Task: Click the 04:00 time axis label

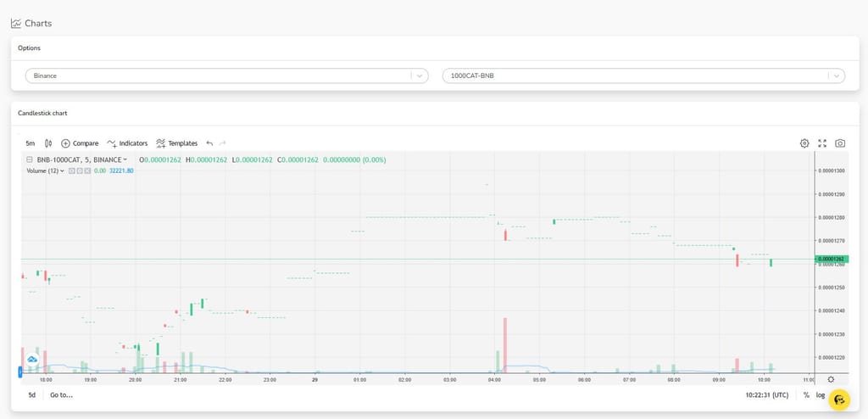Action: point(494,380)
